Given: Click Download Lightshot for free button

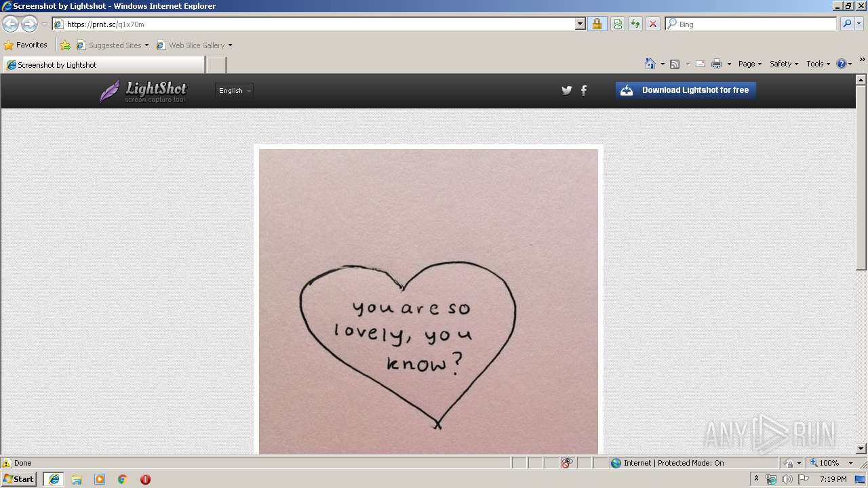Looking at the screenshot, I should (x=686, y=90).
